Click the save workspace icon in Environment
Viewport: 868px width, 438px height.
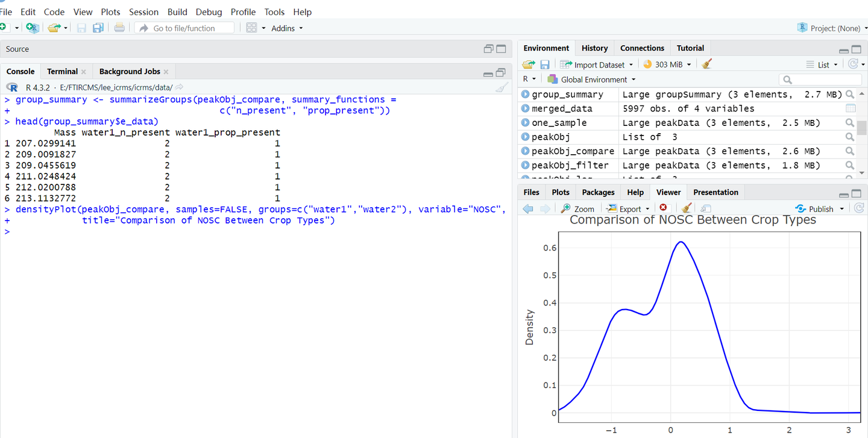pyautogui.click(x=545, y=64)
